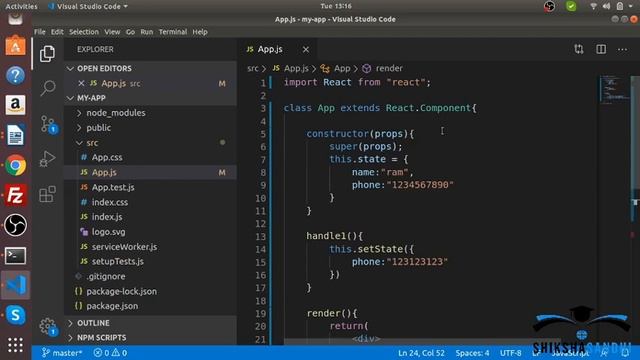Select the App.js editor tab

point(277,49)
